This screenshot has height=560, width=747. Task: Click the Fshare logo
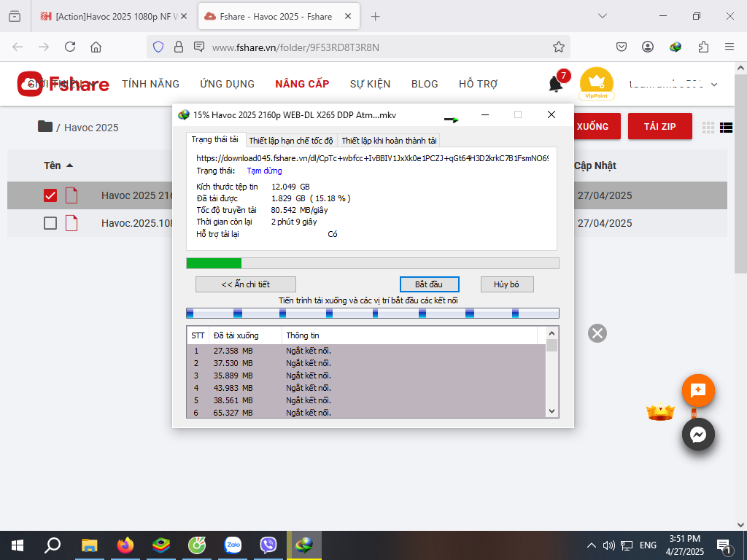[63, 84]
